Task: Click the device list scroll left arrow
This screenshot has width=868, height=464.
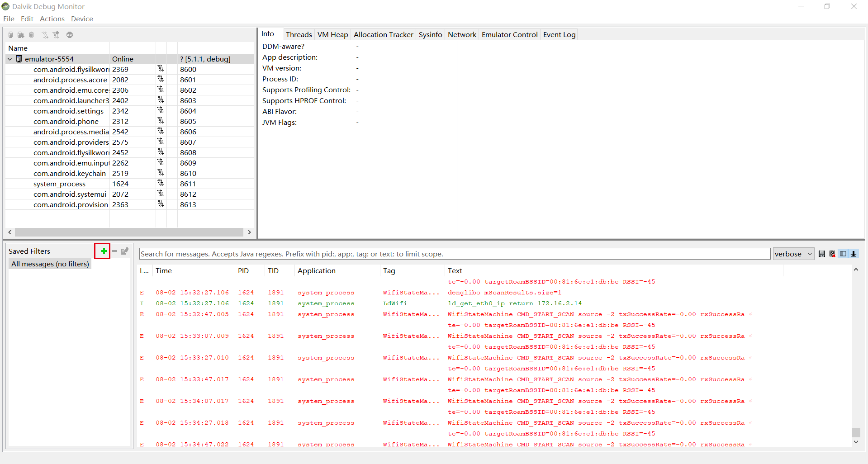Action: pyautogui.click(x=10, y=232)
